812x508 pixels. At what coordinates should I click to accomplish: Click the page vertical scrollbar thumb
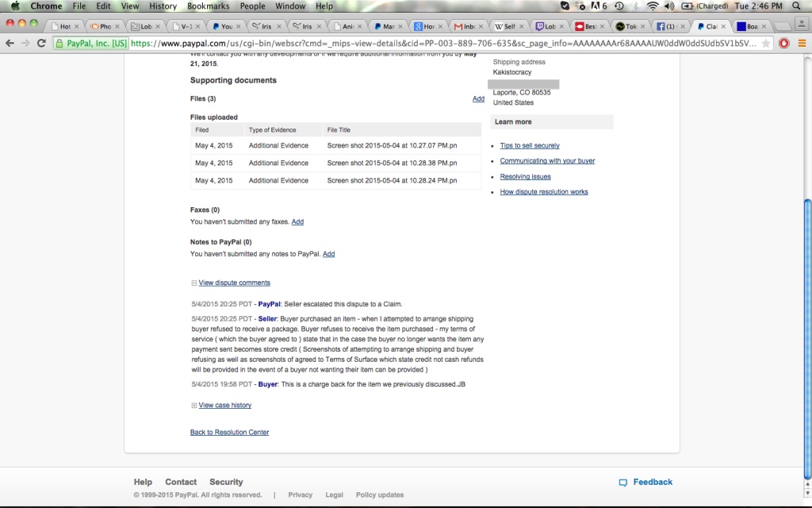[x=807, y=340]
